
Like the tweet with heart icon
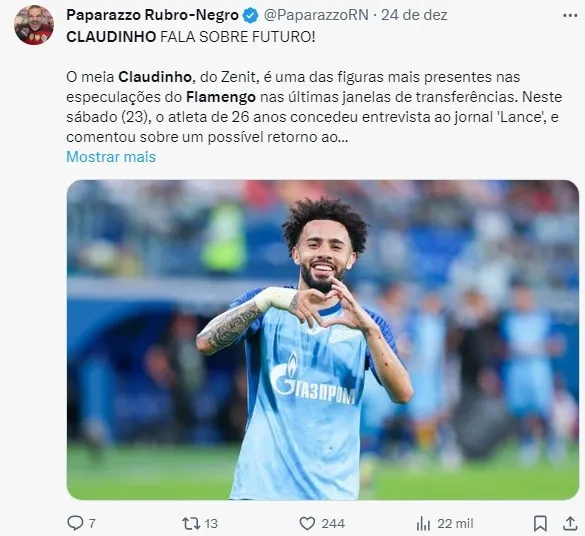coord(307,524)
